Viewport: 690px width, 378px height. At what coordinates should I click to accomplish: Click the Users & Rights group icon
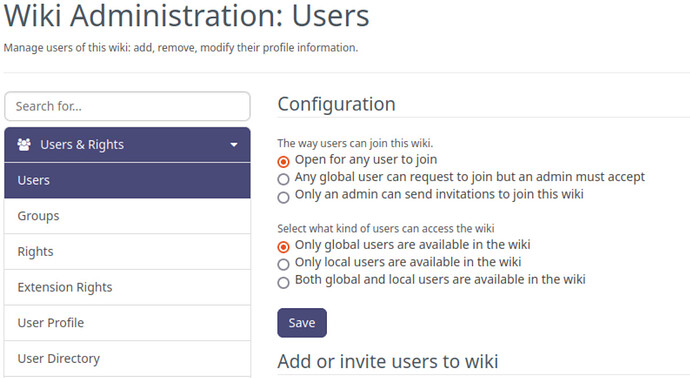tap(24, 144)
